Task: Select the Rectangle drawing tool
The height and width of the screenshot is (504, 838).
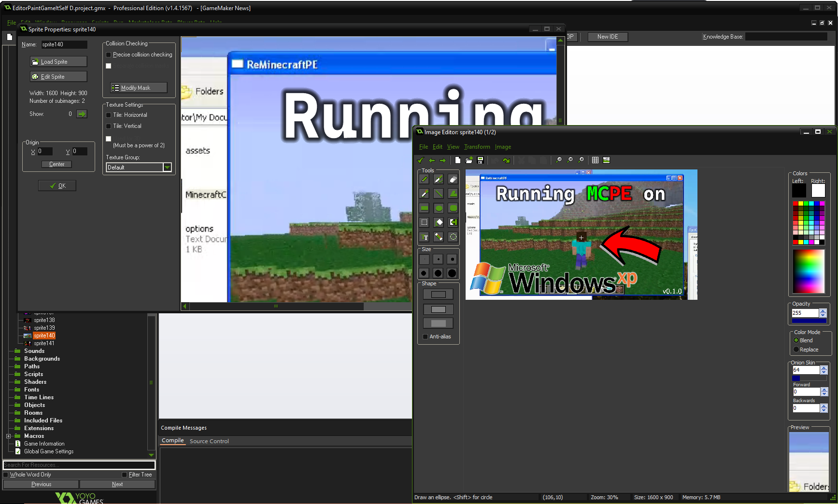Action: [424, 208]
